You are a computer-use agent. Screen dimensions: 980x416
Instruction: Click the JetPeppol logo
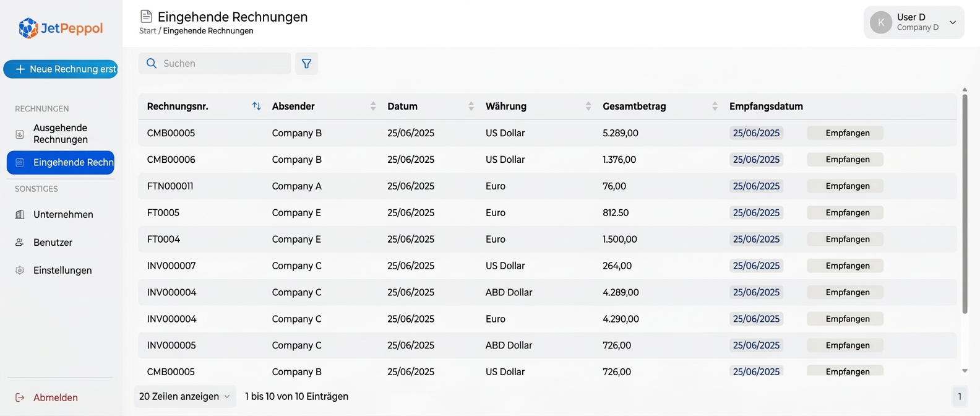(61, 28)
